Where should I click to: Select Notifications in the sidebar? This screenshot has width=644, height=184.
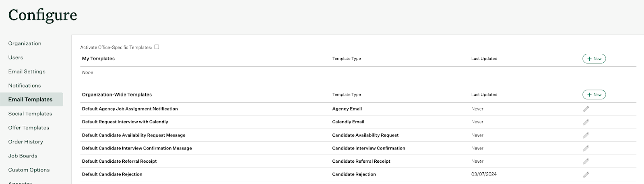coord(25,86)
